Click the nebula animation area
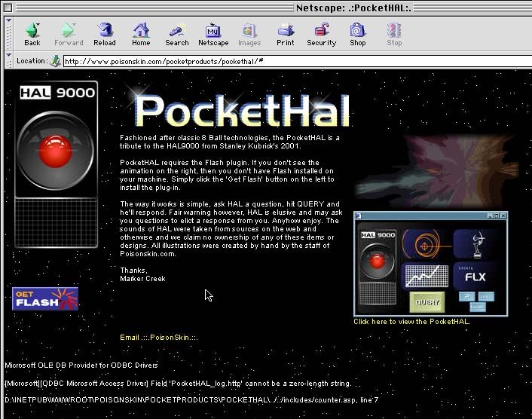The width and height of the screenshot is (532, 419). (x=437, y=170)
